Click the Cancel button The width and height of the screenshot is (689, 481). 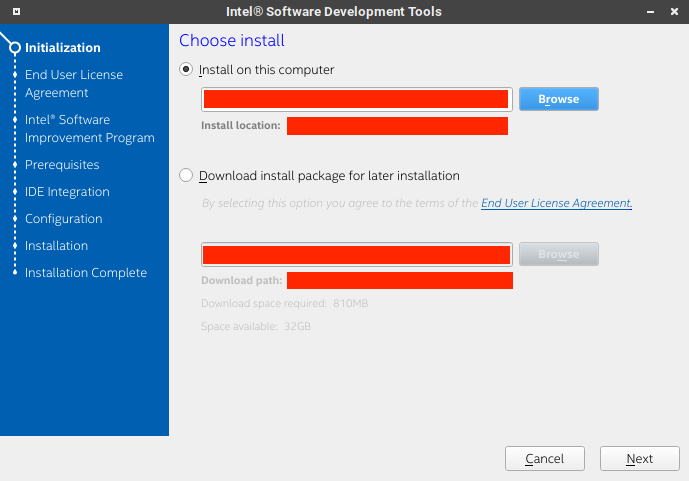tap(544, 459)
